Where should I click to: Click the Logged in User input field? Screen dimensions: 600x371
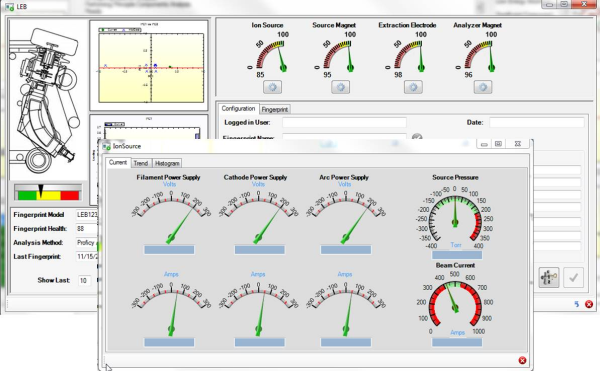(x=344, y=122)
